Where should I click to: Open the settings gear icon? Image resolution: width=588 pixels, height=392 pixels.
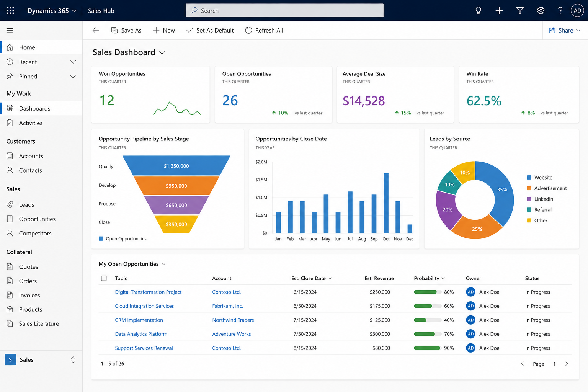tap(541, 11)
